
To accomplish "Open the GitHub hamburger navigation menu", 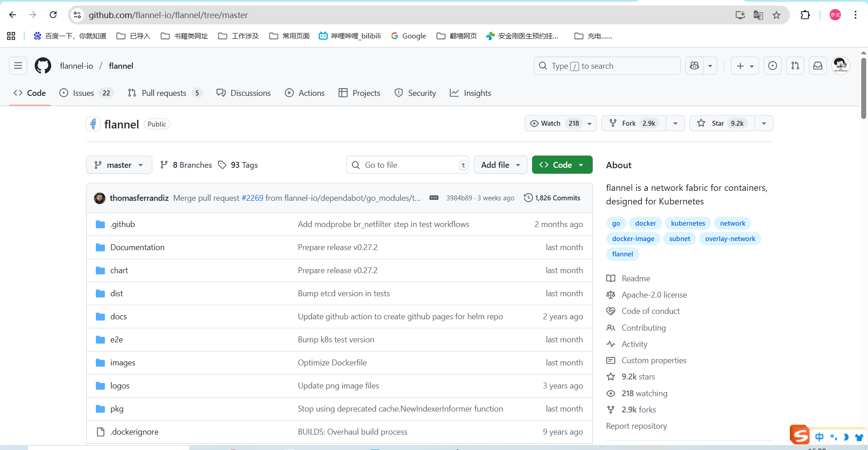I will click(x=18, y=66).
